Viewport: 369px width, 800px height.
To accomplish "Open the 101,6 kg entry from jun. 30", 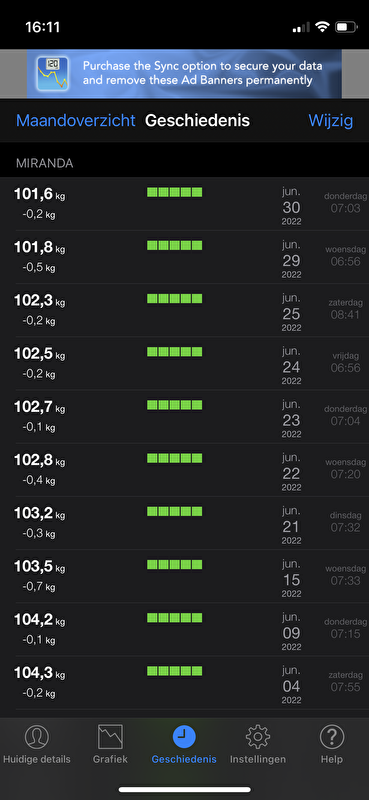I will point(184,204).
